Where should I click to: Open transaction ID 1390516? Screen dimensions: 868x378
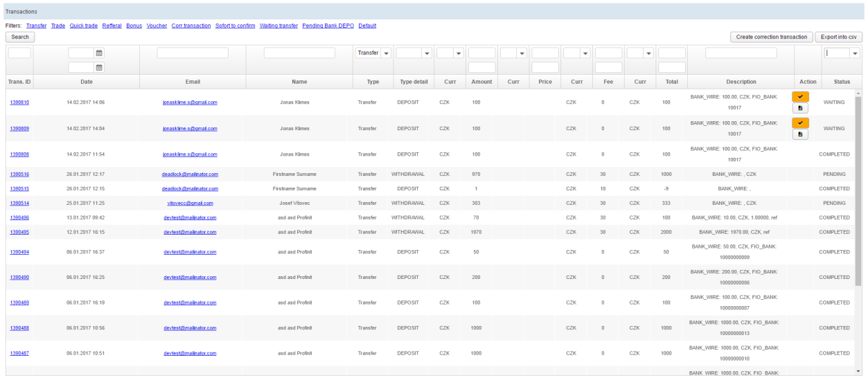19,174
